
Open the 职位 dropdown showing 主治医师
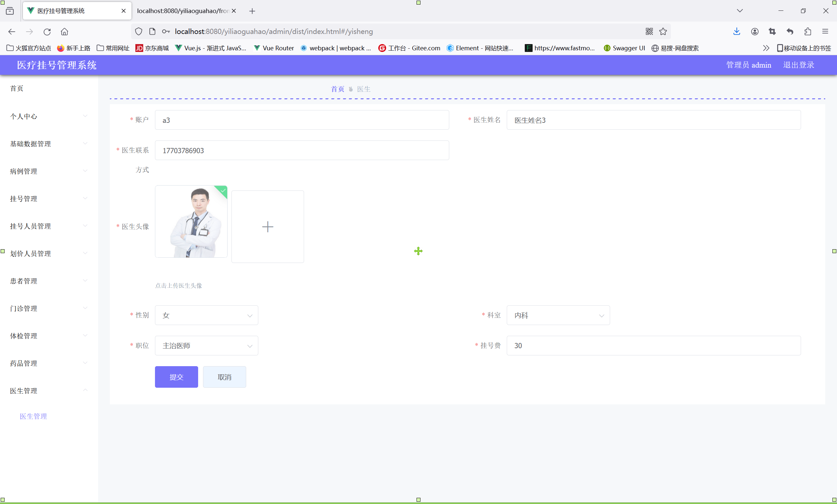tap(206, 346)
